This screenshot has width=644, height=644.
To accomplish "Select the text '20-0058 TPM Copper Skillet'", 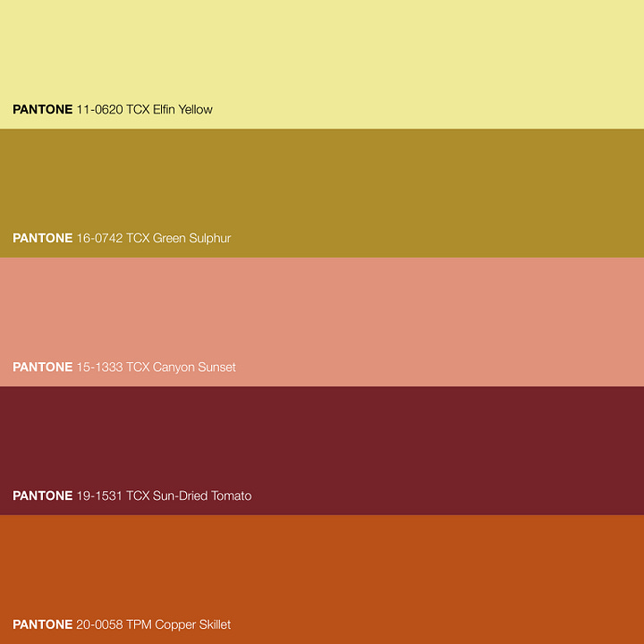I will [x=154, y=624].
